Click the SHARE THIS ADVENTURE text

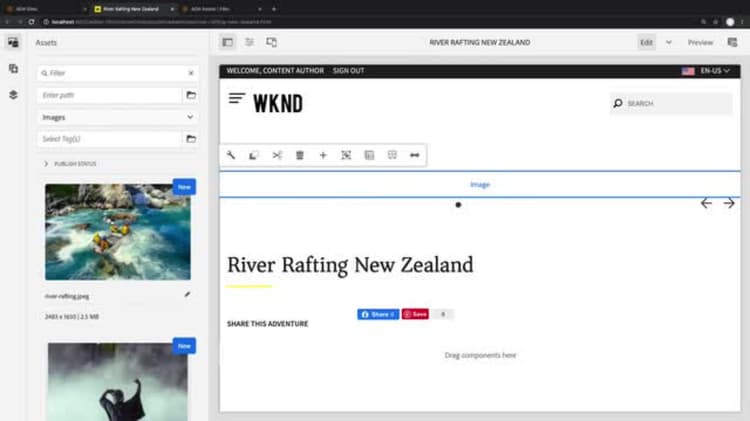267,324
